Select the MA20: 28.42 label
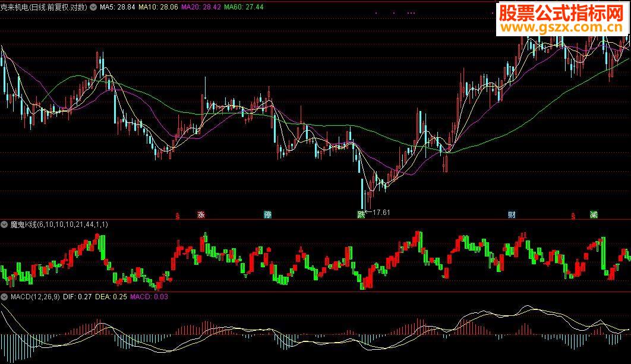The width and height of the screenshot is (631, 364). (x=201, y=7)
